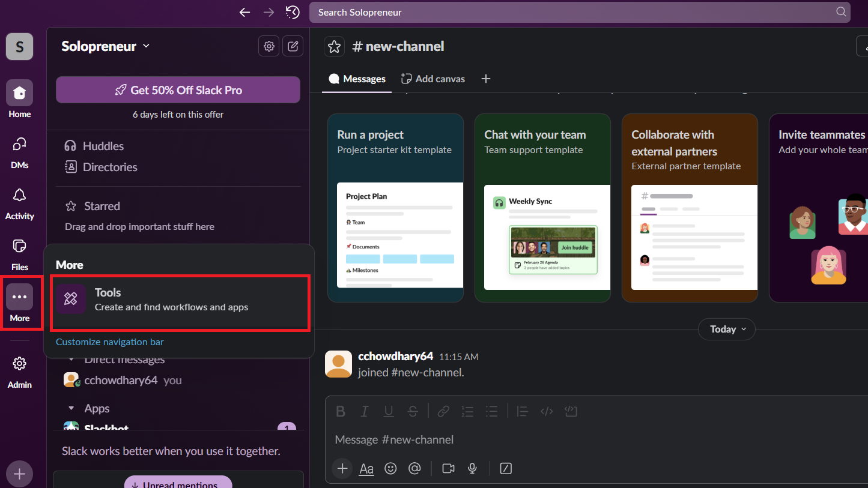Click the new-channel title header

click(398, 46)
